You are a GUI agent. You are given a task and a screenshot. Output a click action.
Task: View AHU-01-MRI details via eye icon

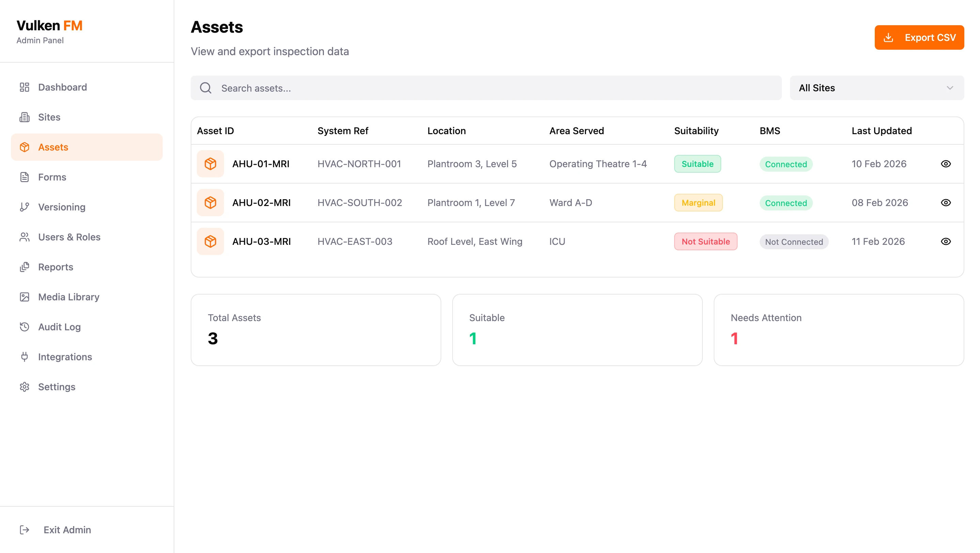[946, 164]
